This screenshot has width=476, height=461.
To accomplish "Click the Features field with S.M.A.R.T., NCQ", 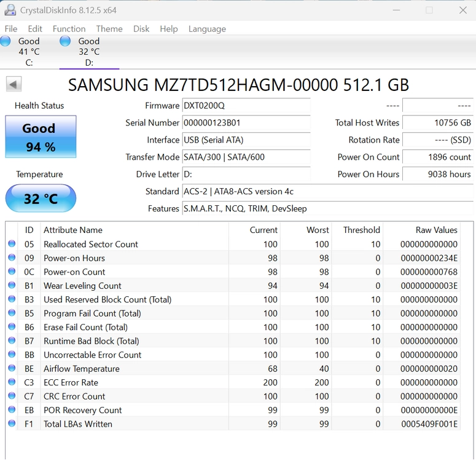I will (328, 208).
